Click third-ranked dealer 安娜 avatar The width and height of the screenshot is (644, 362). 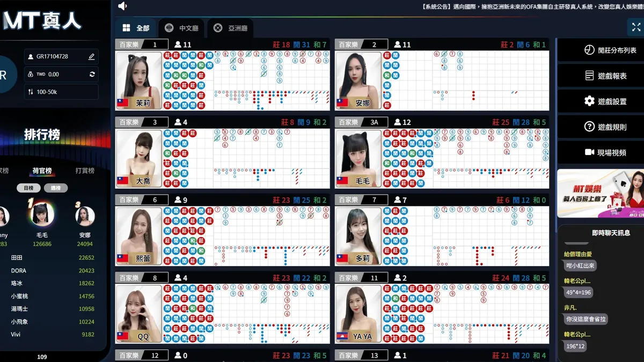[x=85, y=216]
